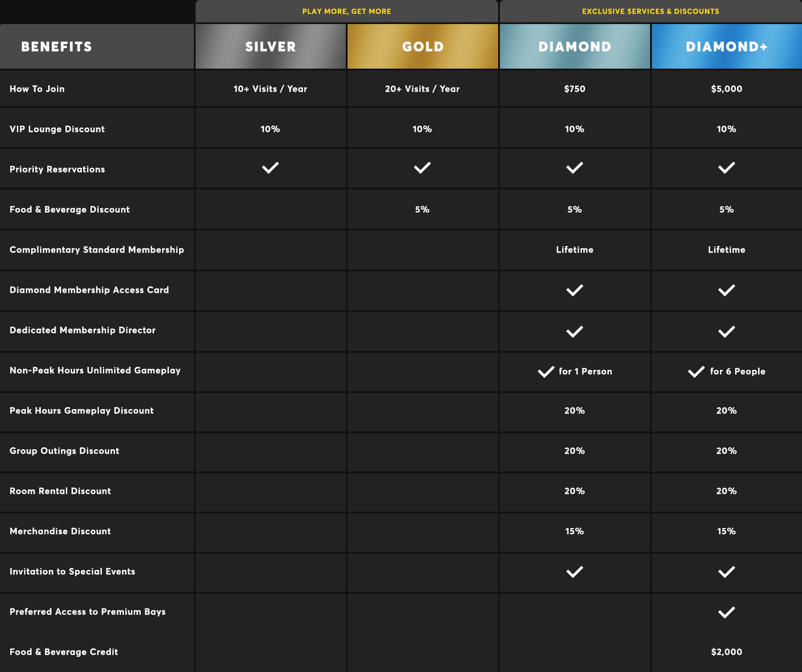Click Gold's Priority Reservations checkmark
Image resolution: width=802 pixels, height=672 pixels.
(x=422, y=168)
